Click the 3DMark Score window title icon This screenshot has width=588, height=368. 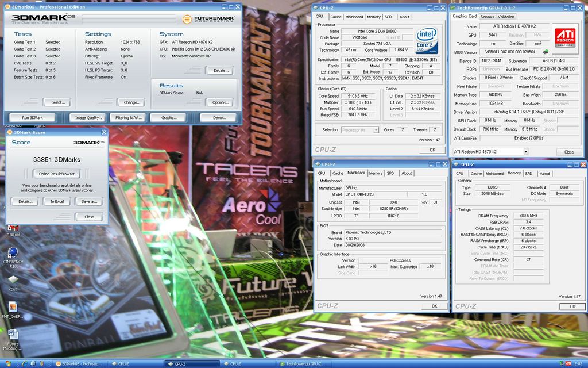coord(9,132)
